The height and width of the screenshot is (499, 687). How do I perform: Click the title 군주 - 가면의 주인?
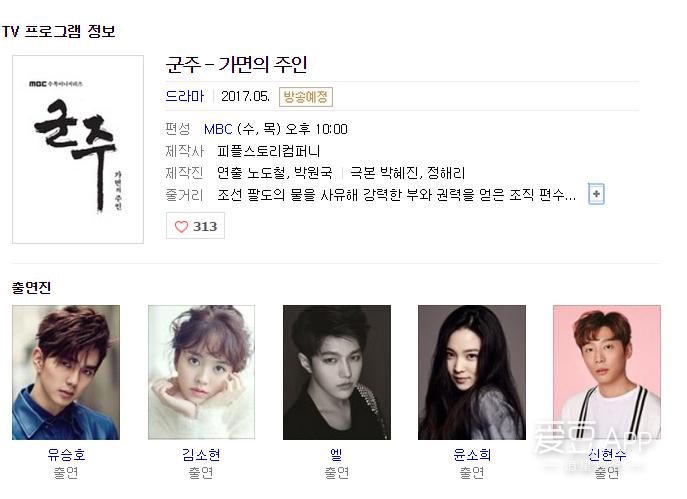point(236,65)
